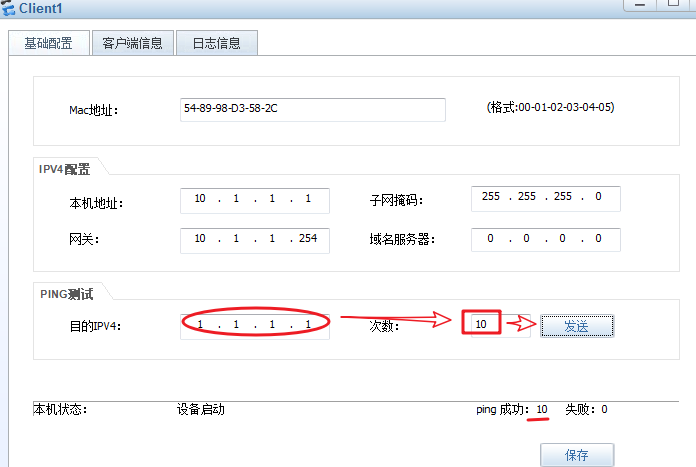The height and width of the screenshot is (467, 696).
Task: Switch to the 基础配置 tab
Action: point(49,43)
